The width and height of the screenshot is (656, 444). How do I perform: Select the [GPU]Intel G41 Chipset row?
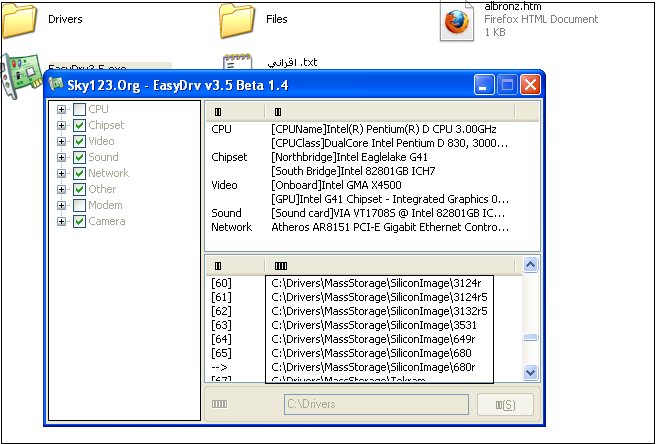[360, 199]
